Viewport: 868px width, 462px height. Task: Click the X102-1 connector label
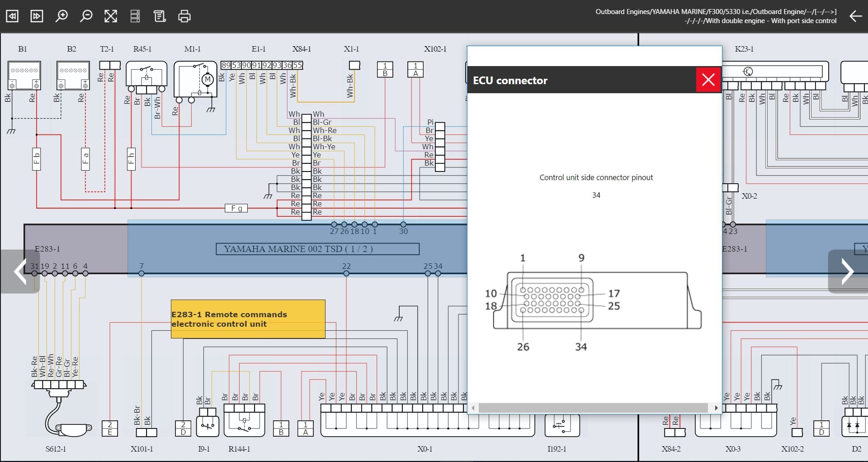435,49
